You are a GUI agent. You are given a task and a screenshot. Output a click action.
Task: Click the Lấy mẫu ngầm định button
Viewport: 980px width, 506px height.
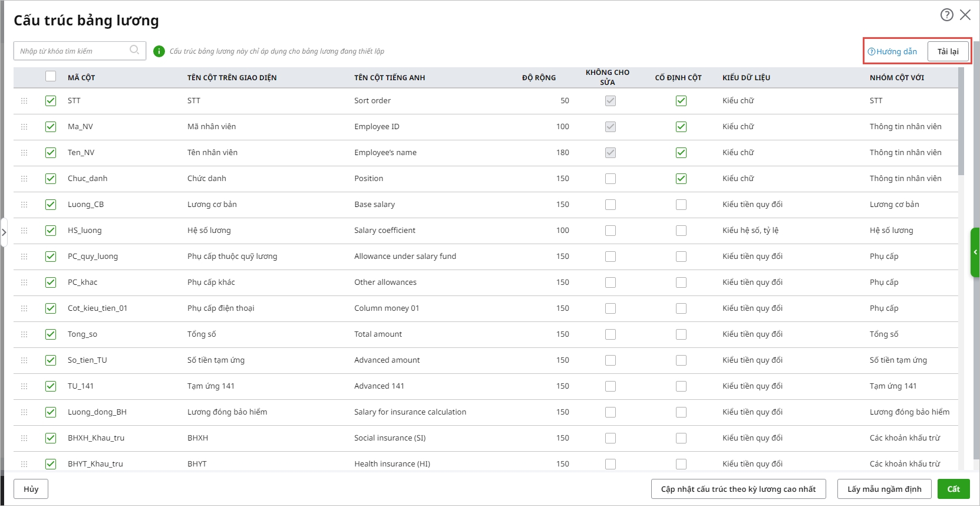[x=884, y=489]
